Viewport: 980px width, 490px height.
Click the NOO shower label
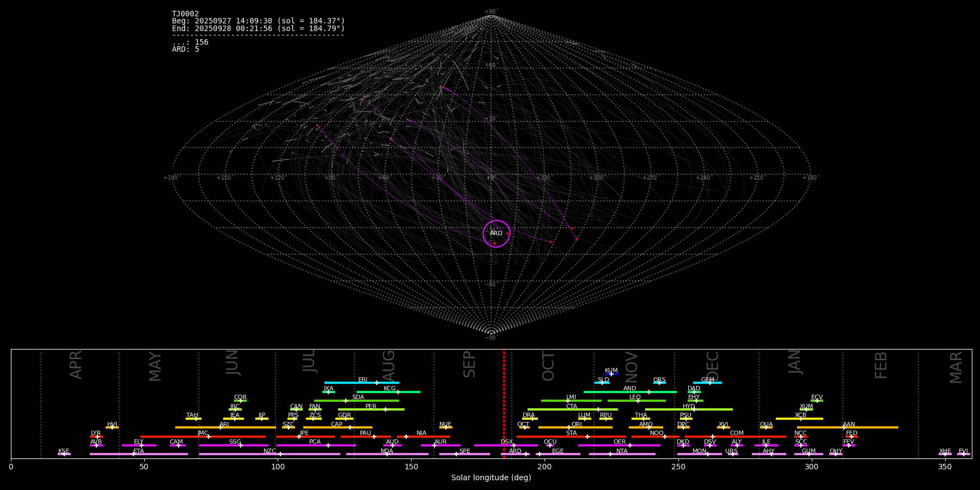coord(657,433)
